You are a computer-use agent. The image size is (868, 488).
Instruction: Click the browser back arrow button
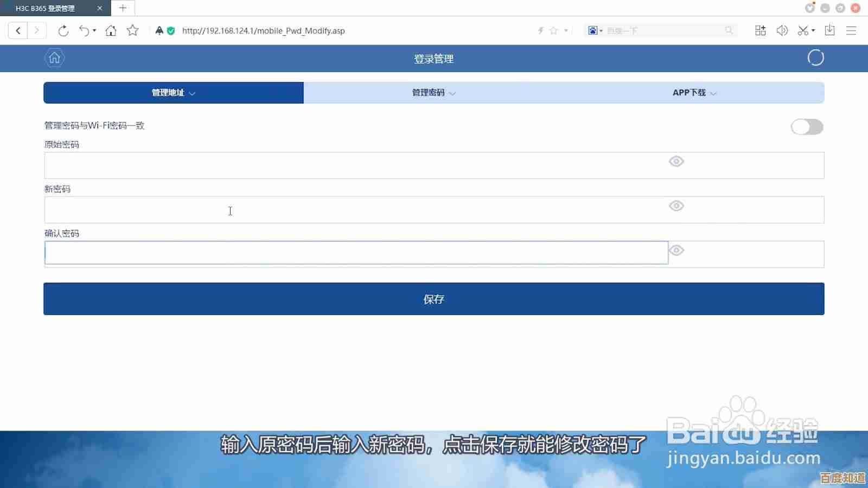[18, 31]
